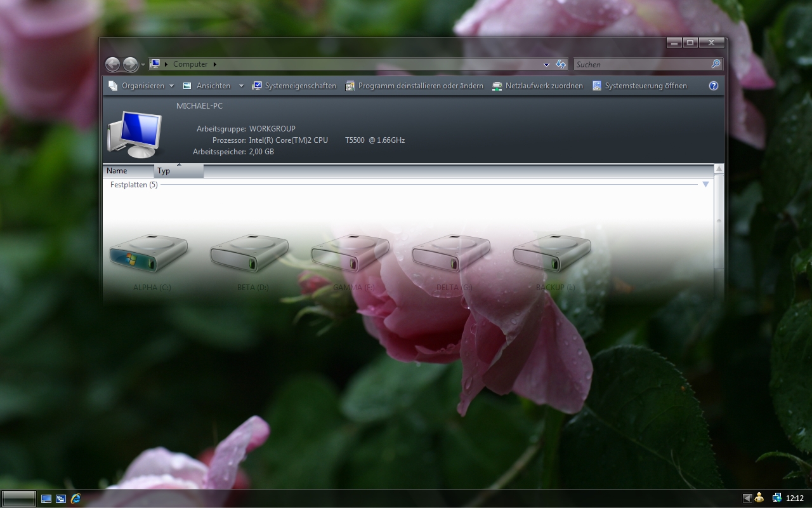Click the Ansichten view button
Screen dimensions: 812x508
pyautogui.click(x=207, y=86)
